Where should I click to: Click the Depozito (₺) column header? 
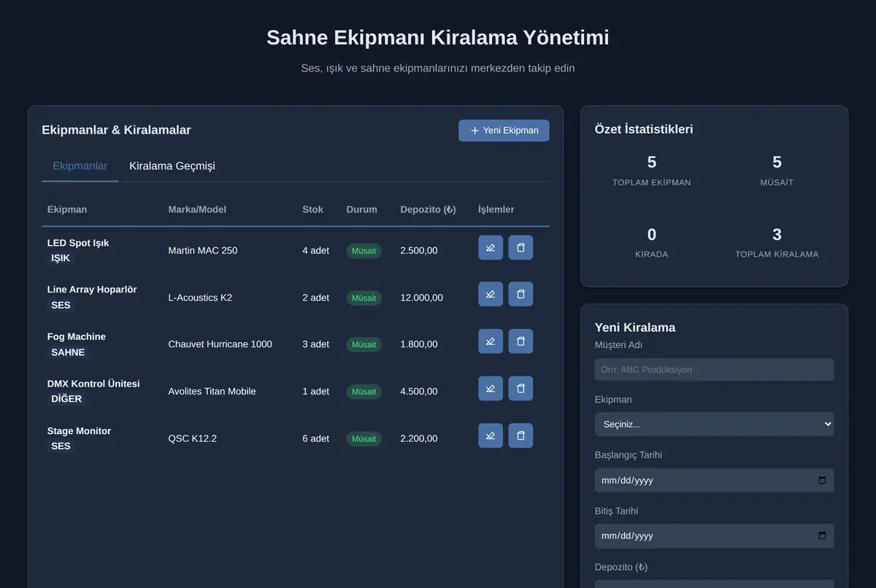[x=428, y=209]
